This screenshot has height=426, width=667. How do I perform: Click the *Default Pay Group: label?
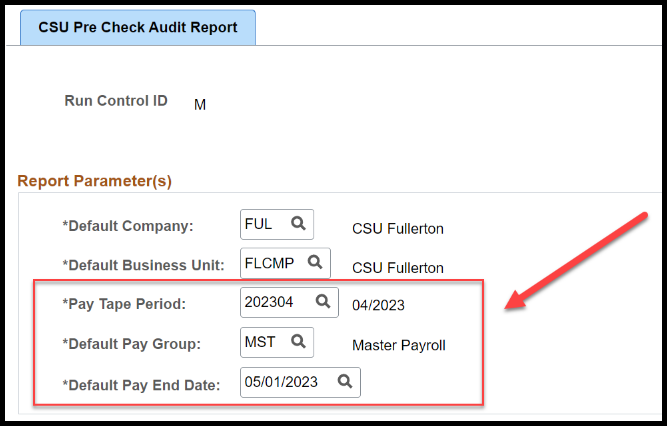click(131, 344)
